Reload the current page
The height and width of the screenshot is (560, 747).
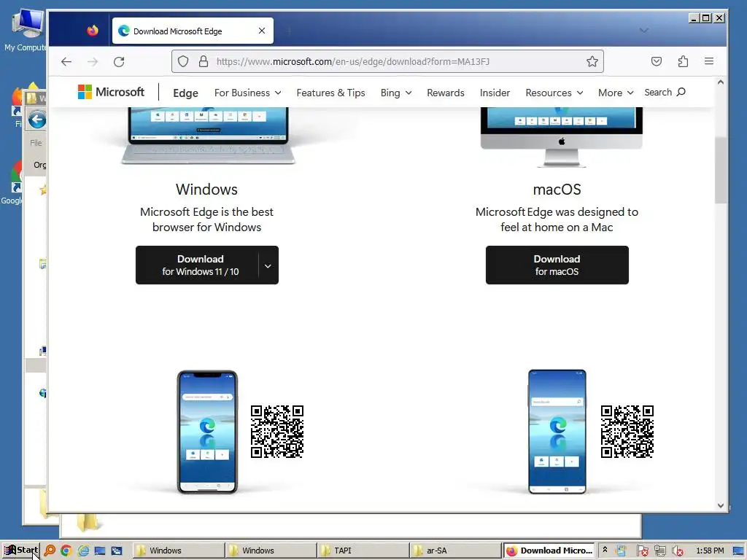[x=119, y=61]
